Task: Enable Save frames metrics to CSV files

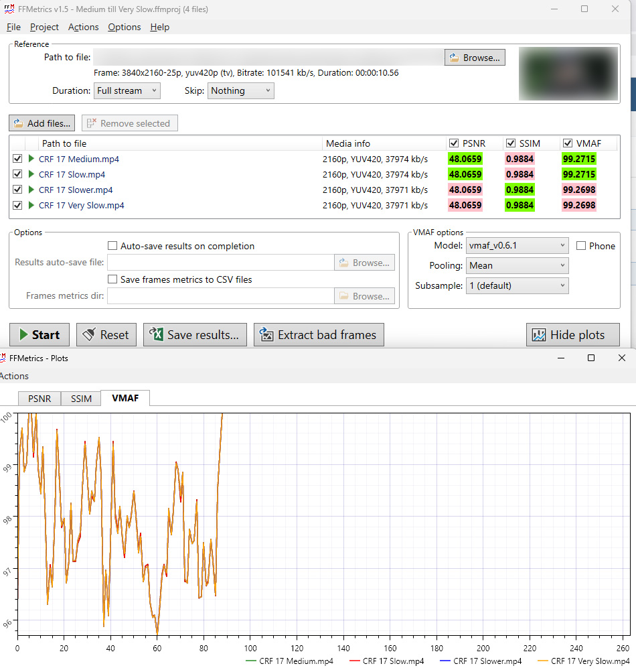Action: [x=113, y=279]
